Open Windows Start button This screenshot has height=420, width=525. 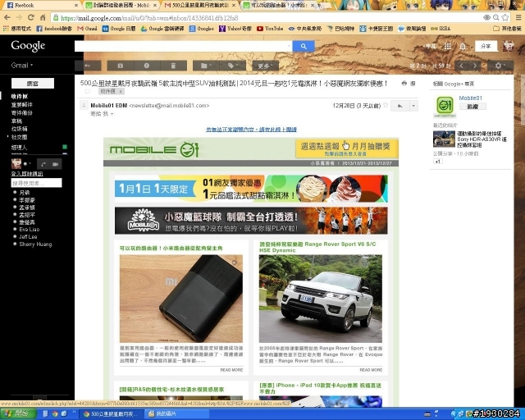pos(18,413)
